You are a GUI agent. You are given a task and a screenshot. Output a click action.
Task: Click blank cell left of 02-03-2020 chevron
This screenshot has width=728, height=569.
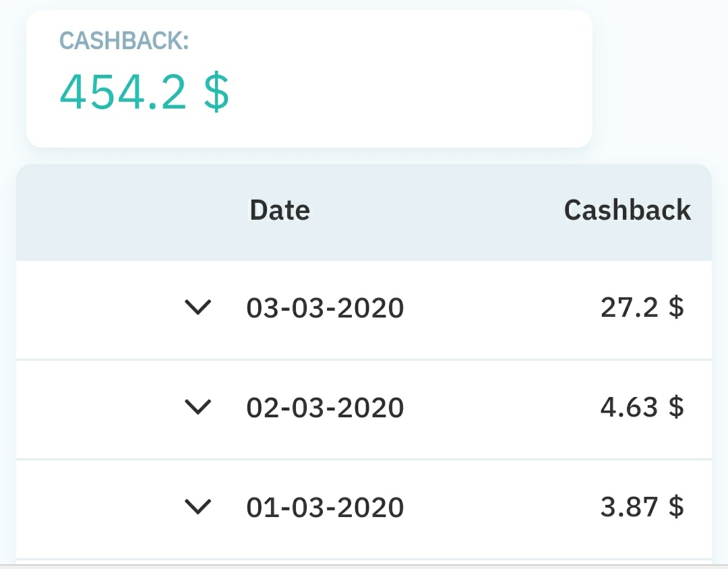click(93, 409)
